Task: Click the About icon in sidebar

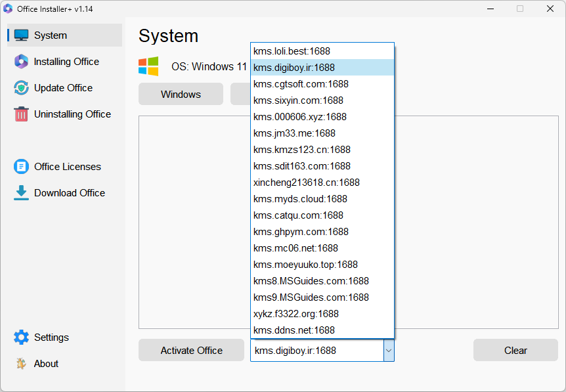Action: click(21, 364)
